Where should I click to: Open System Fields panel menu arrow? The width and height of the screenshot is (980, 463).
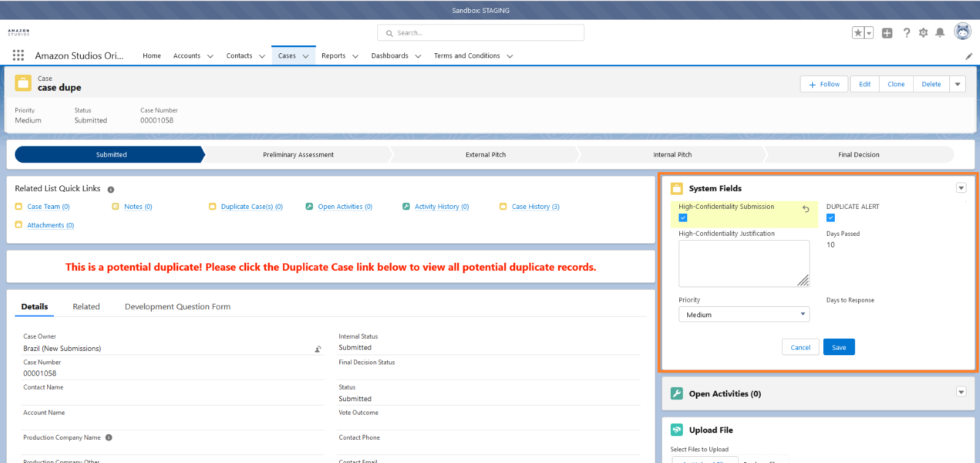tap(961, 188)
